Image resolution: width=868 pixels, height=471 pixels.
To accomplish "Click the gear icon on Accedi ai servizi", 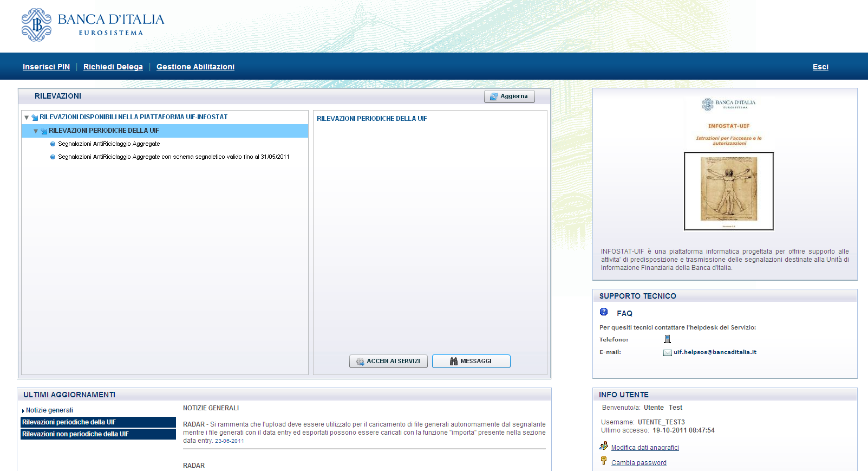I will pos(360,362).
